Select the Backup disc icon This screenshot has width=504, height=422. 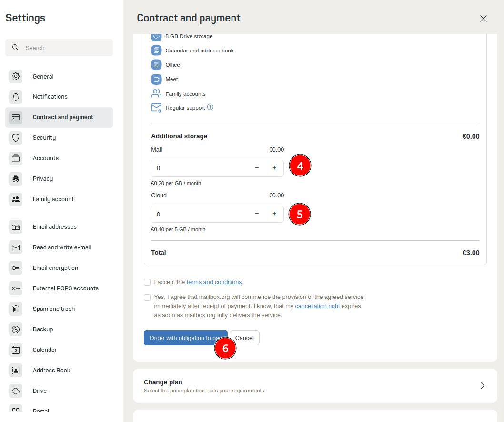[x=16, y=329]
